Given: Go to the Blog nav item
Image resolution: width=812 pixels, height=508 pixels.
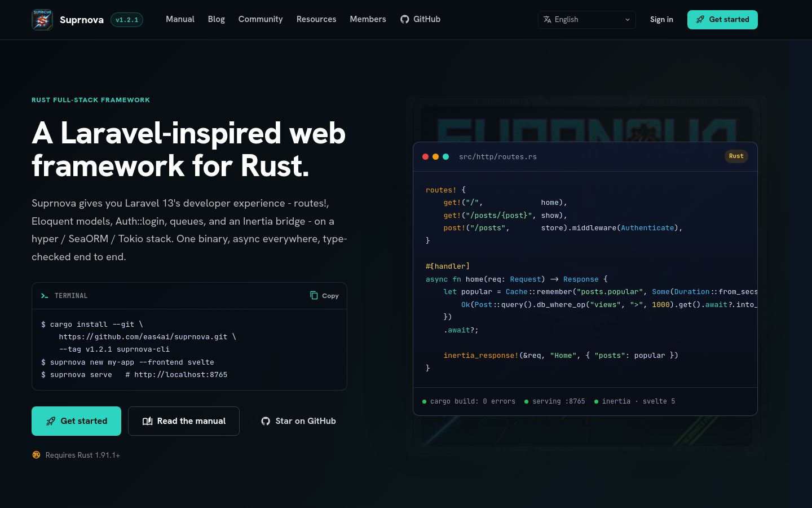Looking at the screenshot, I should (217, 19).
